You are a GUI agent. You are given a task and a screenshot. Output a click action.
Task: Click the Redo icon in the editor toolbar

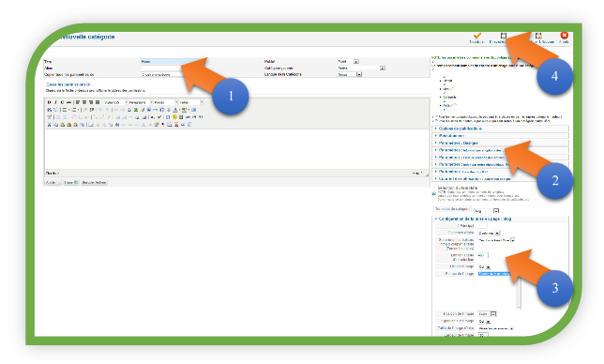107,110
